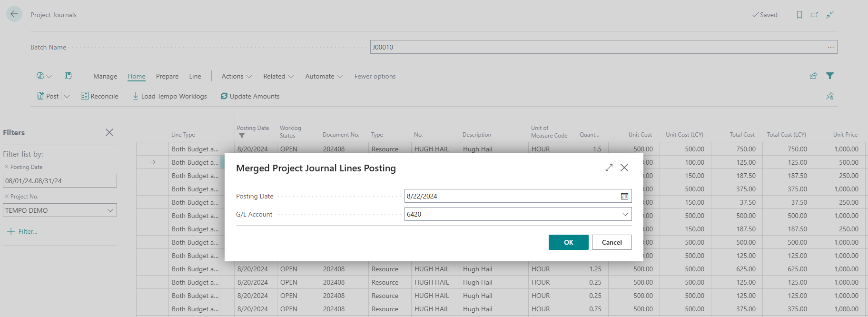The width and height of the screenshot is (868, 317).
Task: Click Load Tempo Worklogs action
Action: [170, 96]
